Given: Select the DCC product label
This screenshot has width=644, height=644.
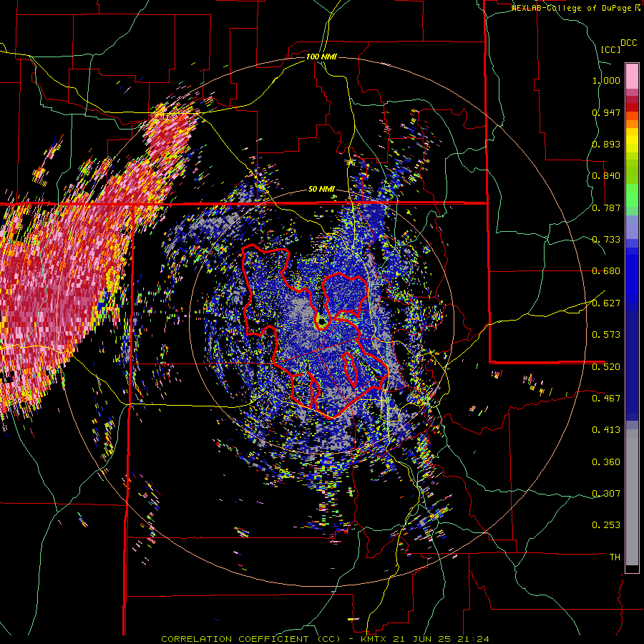Looking at the screenshot, I should click(x=628, y=43).
